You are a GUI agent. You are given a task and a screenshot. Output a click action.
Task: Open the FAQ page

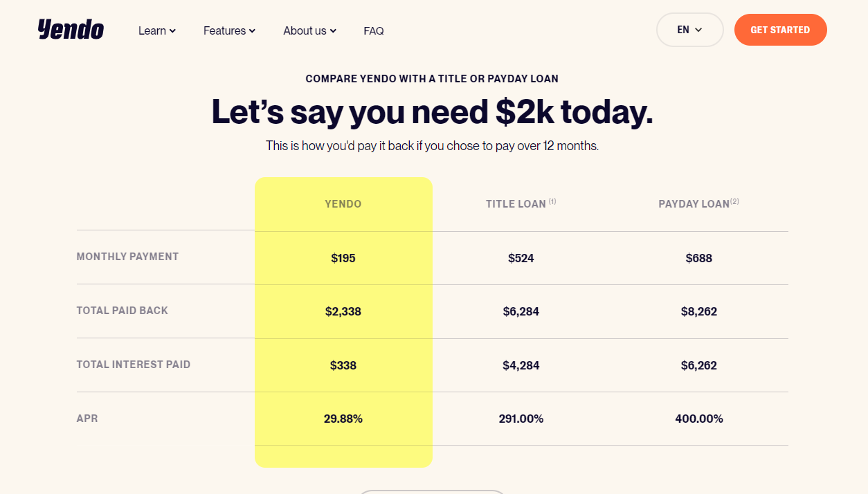point(374,30)
